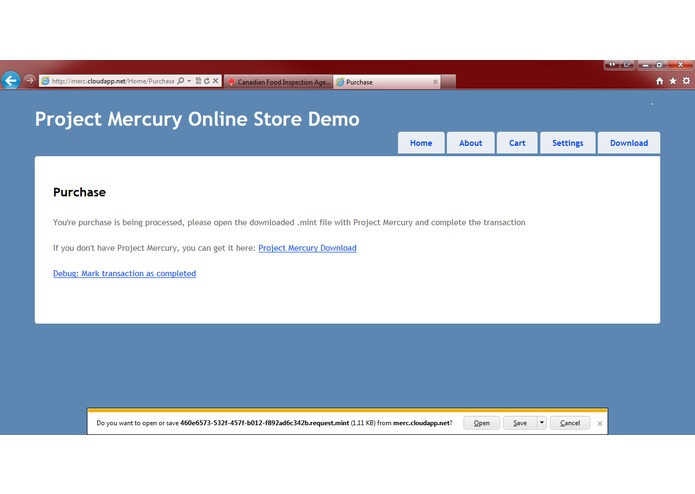The width and height of the screenshot is (695, 494).
Task: Switch to Canadian Food Inspection Agency tab
Action: 279,82
